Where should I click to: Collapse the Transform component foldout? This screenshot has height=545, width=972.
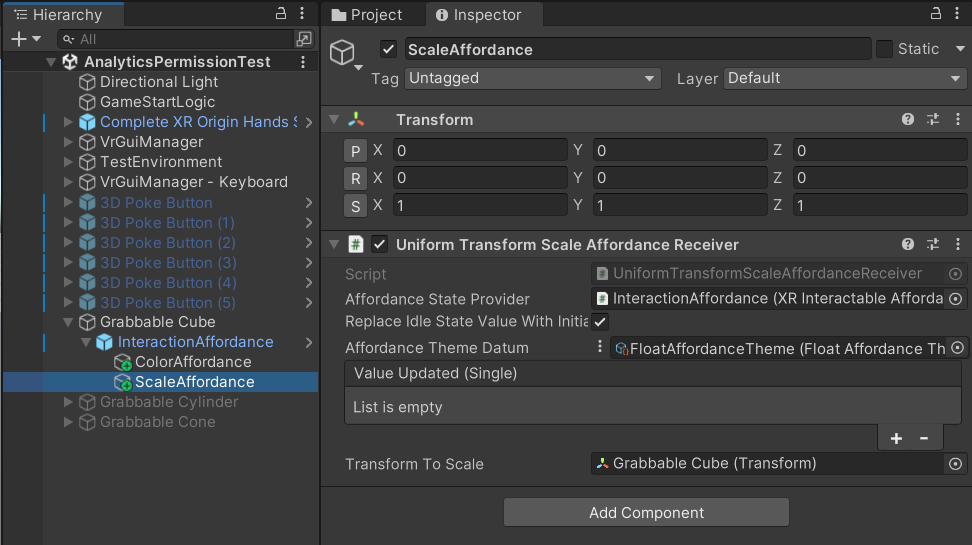click(x=335, y=120)
